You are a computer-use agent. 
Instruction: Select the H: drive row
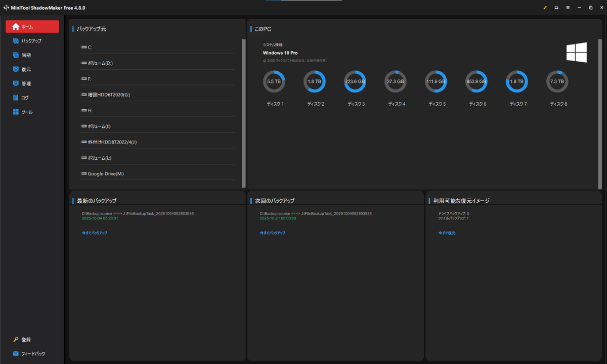pyautogui.click(x=157, y=110)
